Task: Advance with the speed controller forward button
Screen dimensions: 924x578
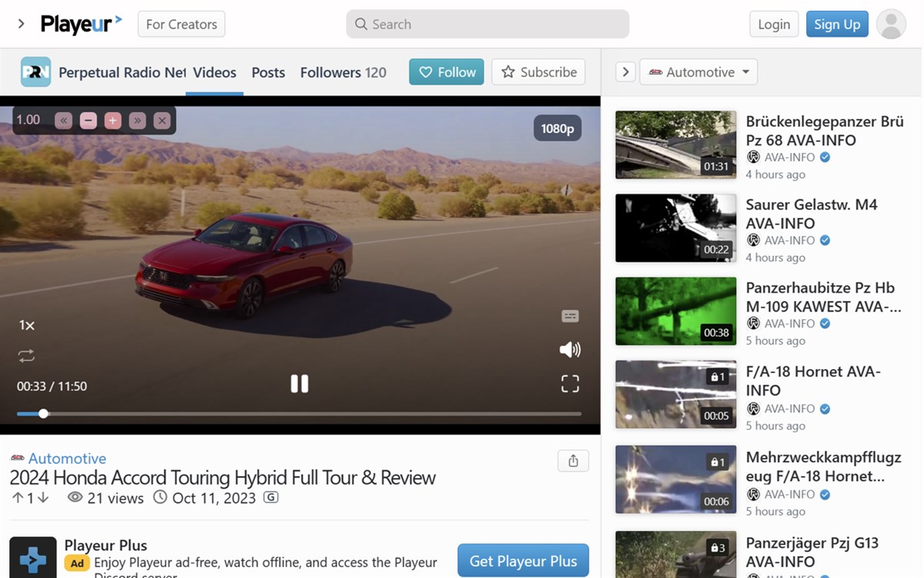Action: tap(137, 120)
